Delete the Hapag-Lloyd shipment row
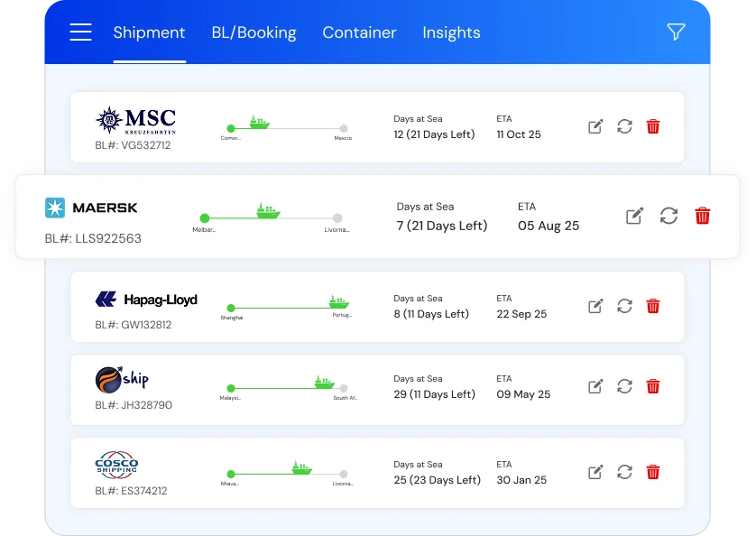 pyautogui.click(x=653, y=306)
